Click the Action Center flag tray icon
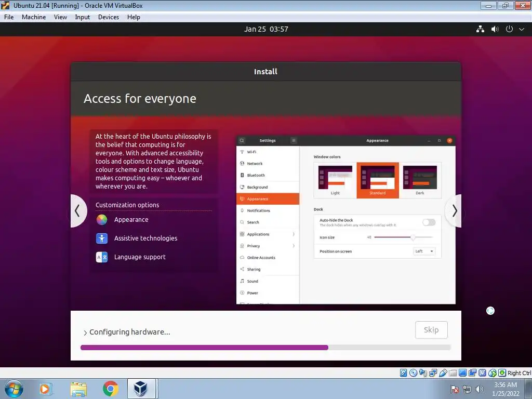This screenshot has height=399, width=532. click(x=455, y=389)
